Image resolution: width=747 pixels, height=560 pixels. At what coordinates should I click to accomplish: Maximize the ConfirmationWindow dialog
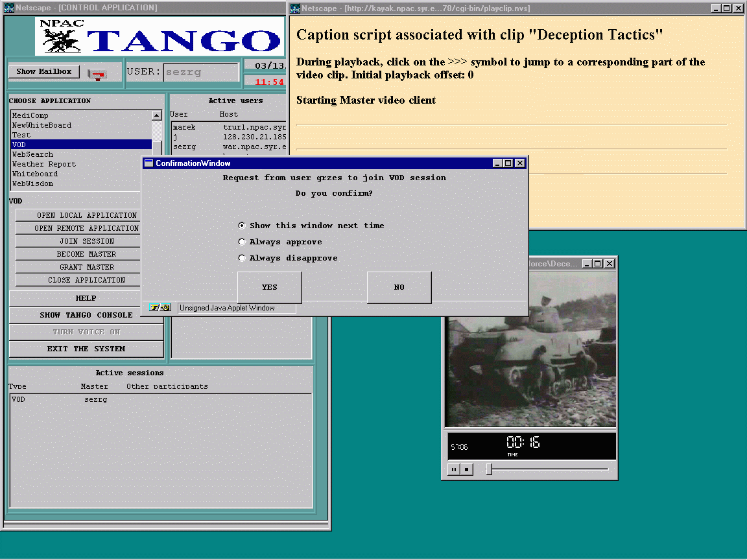tap(508, 163)
